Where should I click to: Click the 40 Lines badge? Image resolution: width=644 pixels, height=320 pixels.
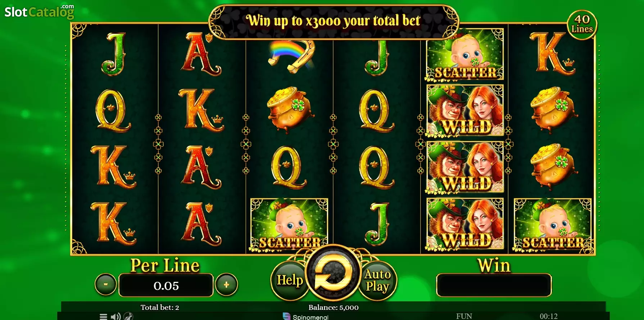[582, 24]
